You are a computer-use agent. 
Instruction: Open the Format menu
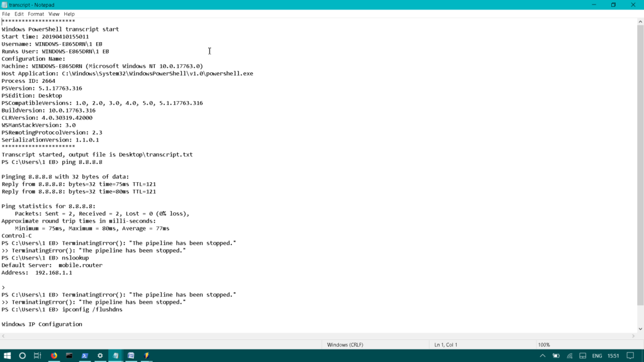(36, 14)
